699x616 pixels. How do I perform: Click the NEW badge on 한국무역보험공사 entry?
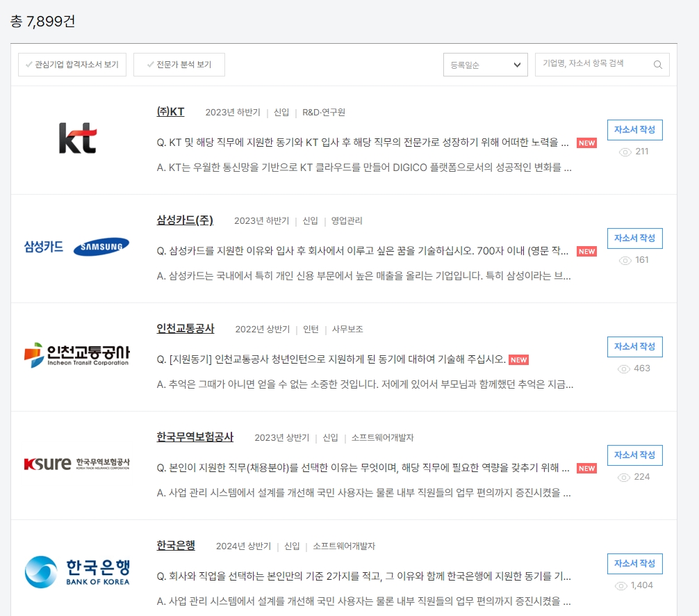[586, 468]
